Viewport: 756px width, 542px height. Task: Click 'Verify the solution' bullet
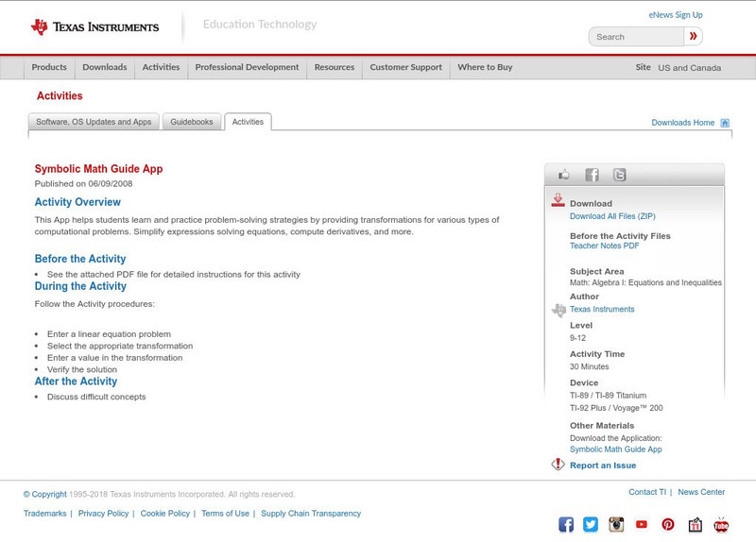[x=82, y=369]
